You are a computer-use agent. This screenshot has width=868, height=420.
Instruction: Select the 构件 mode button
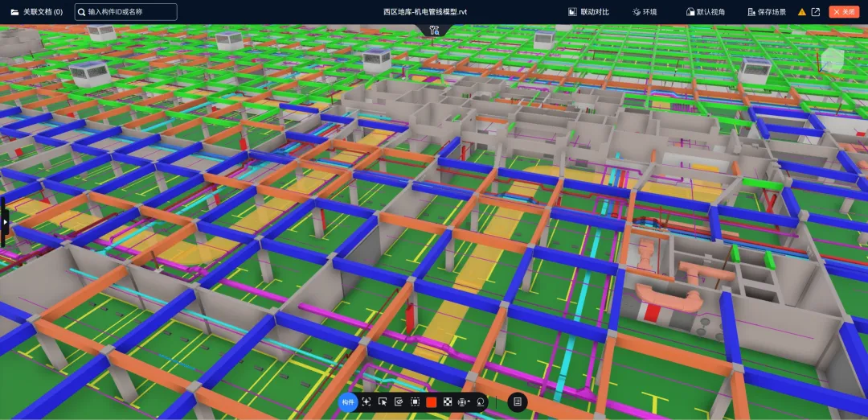coord(348,401)
